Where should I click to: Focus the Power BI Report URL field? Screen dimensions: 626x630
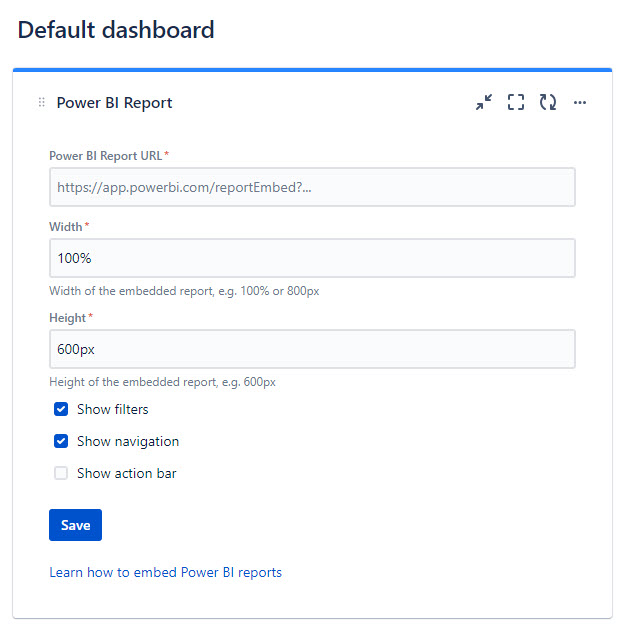[x=311, y=187]
